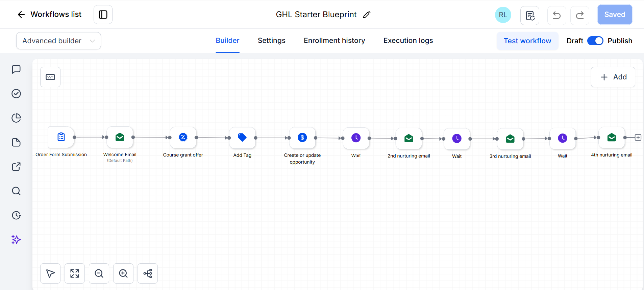Open the version history notes icon
The width and height of the screenshot is (644, 290).
[530, 15]
